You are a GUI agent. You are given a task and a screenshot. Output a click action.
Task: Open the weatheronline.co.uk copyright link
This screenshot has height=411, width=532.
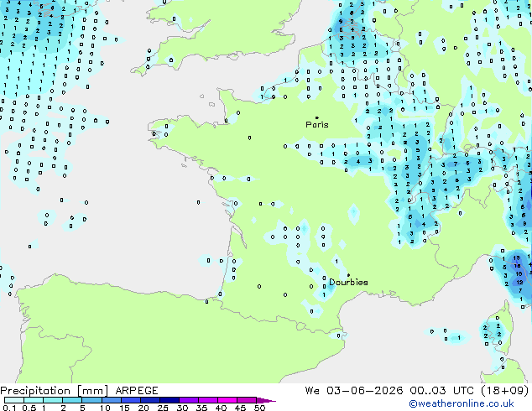(x=462, y=403)
